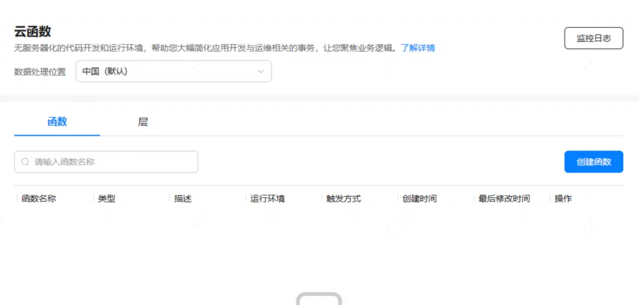Click the 描述 column header
Screen dimensions: 644x305
pyautogui.click(x=182, y=199)
